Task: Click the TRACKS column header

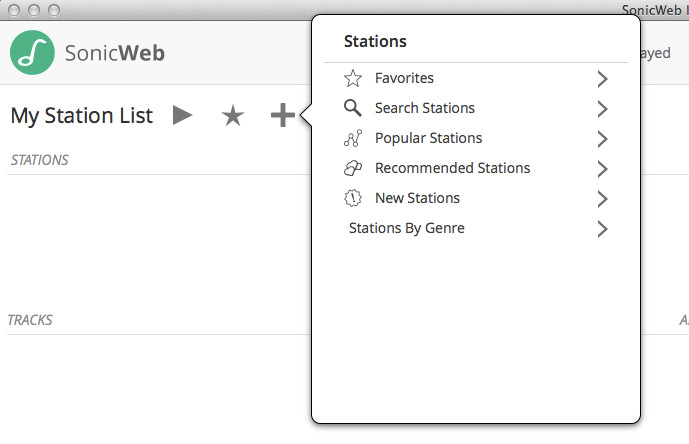Action: tap(30, 320)
